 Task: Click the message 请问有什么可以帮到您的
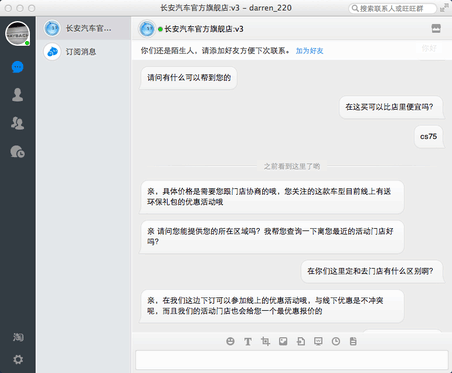point(189,78)
